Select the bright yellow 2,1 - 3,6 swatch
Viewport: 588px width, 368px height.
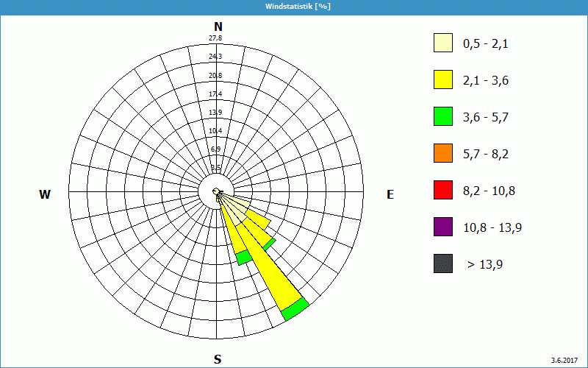(x=442, y=80)
